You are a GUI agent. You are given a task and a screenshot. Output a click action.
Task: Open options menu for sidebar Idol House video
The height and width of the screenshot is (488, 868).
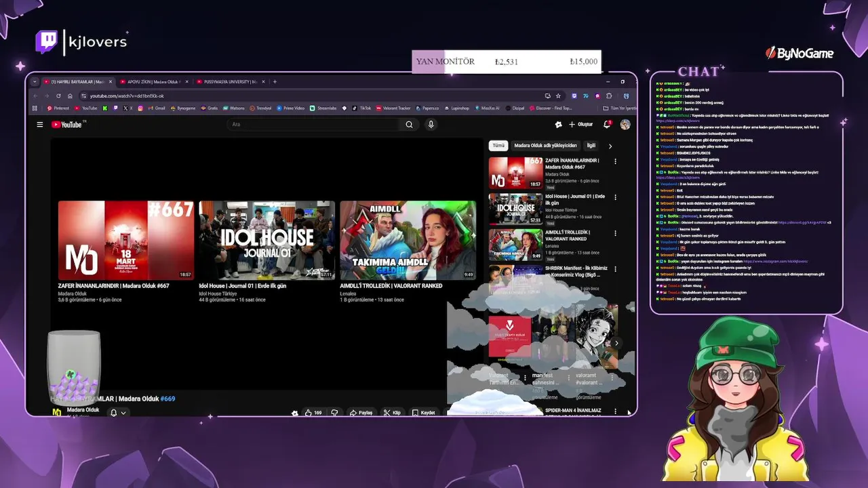[x=615, y=197]
